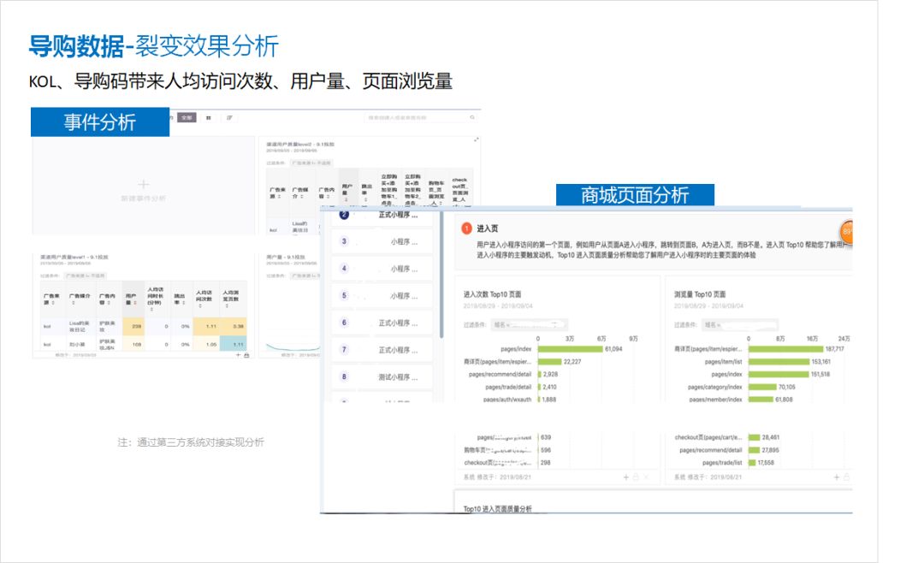Click the grid view icon in top toolbar

(x=209, y=117)
